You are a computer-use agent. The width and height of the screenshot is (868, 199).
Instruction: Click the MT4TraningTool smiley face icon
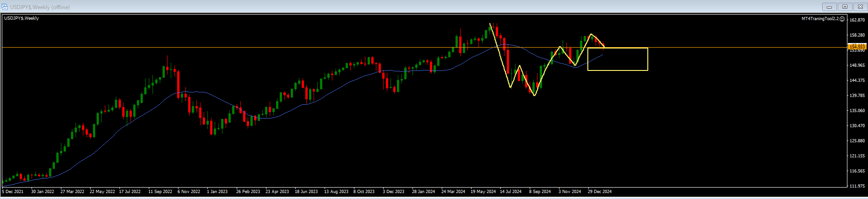coord(842,19)
